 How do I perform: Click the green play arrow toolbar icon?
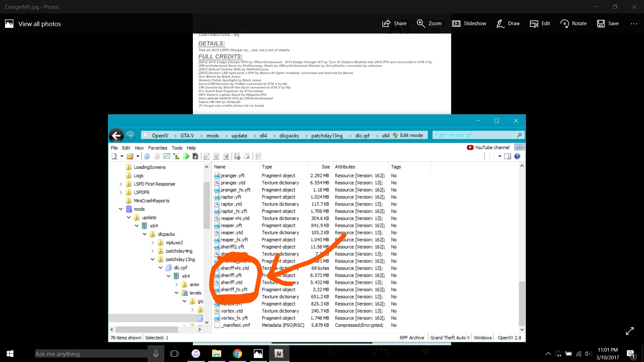pyautogui.click(x=186, y=157)
